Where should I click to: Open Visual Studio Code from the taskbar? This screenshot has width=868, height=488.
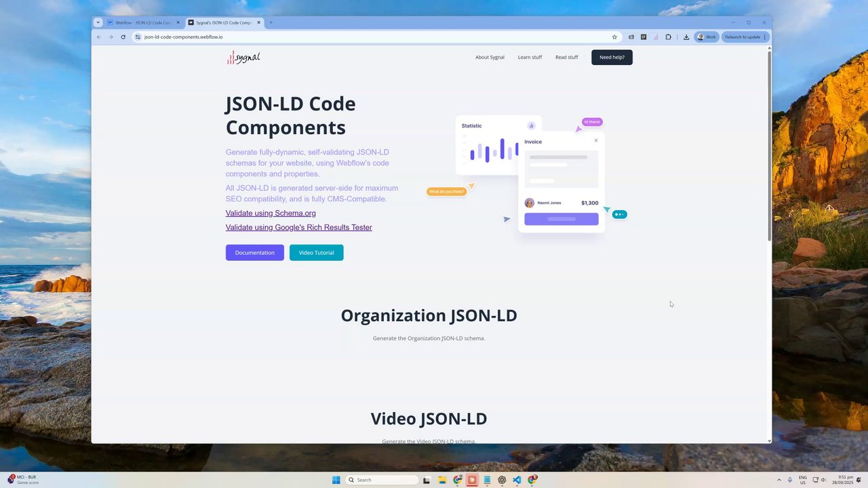tap(517, 480)
